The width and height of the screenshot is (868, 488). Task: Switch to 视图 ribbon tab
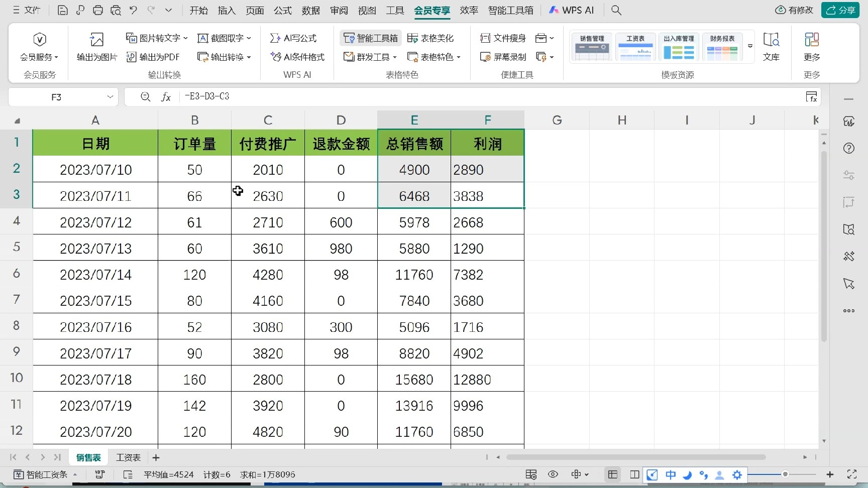[x=367, y=10]
